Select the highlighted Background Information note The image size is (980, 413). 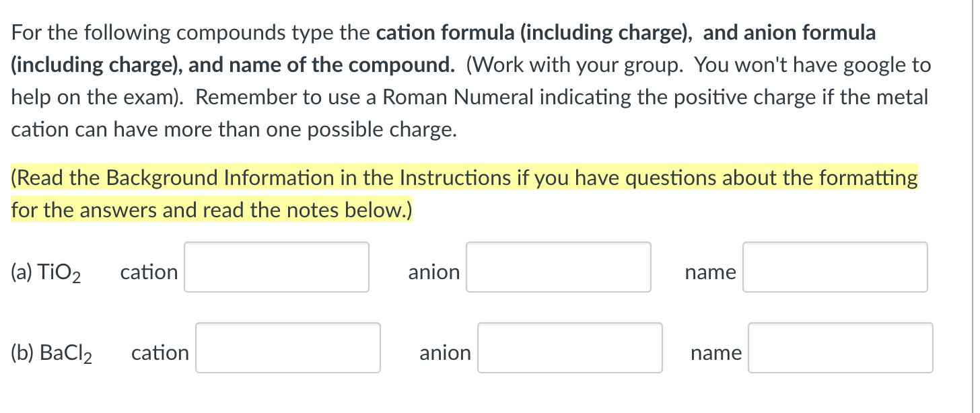pyautogui.click(x=463, y=194)
